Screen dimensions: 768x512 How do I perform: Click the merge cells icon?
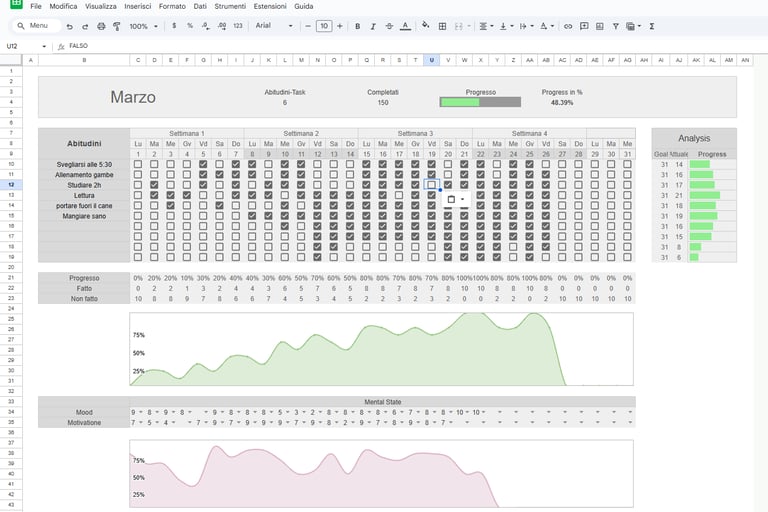point(458,26)
